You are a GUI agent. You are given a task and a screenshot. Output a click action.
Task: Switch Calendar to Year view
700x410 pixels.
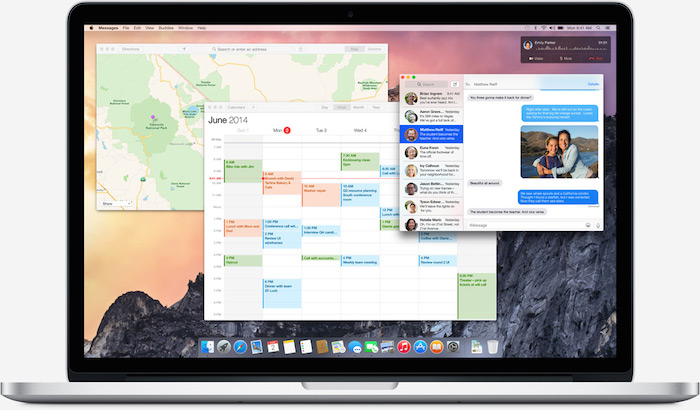[376, 107]
